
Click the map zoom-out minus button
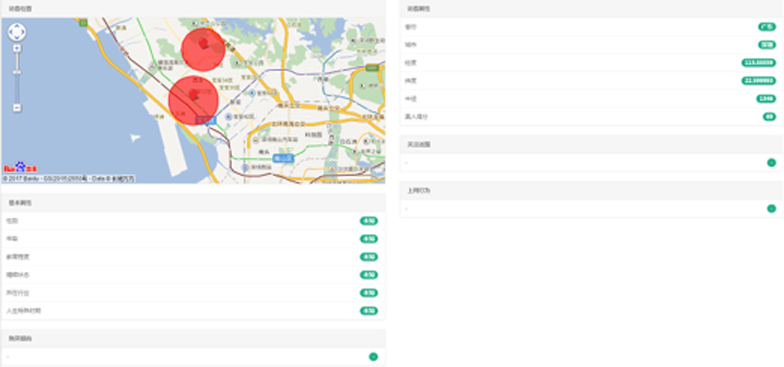click(x=17, y=108)
